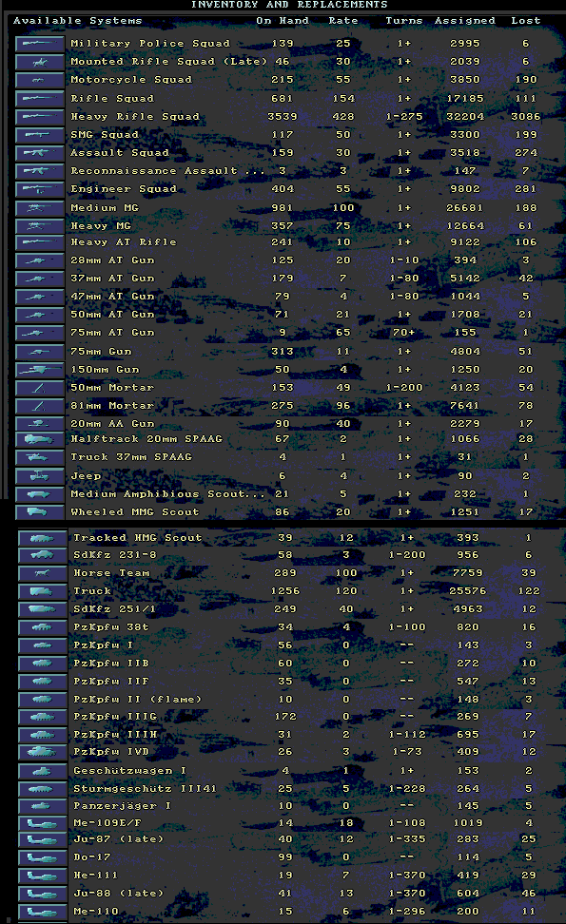The height and width of the screenshot is (924, 566).
Task: Select the SMG Squad icon
Action: coord(40,135)
